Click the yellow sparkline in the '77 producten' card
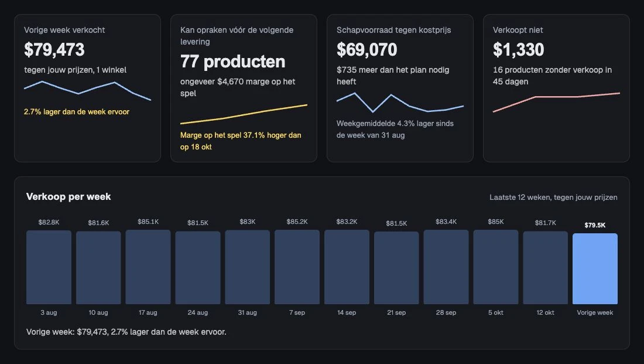The width and height of the screenshot is (644, 364). tap(244, 114)
